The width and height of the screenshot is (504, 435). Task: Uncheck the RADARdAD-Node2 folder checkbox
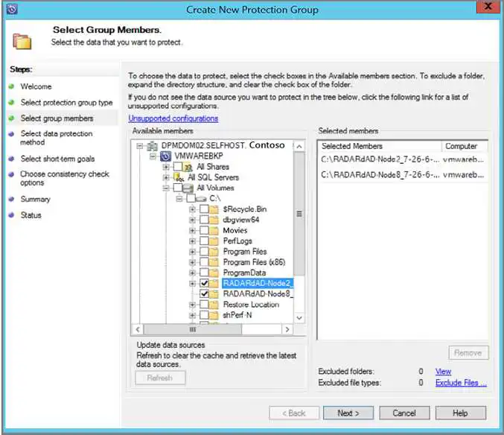click(204, 284)
